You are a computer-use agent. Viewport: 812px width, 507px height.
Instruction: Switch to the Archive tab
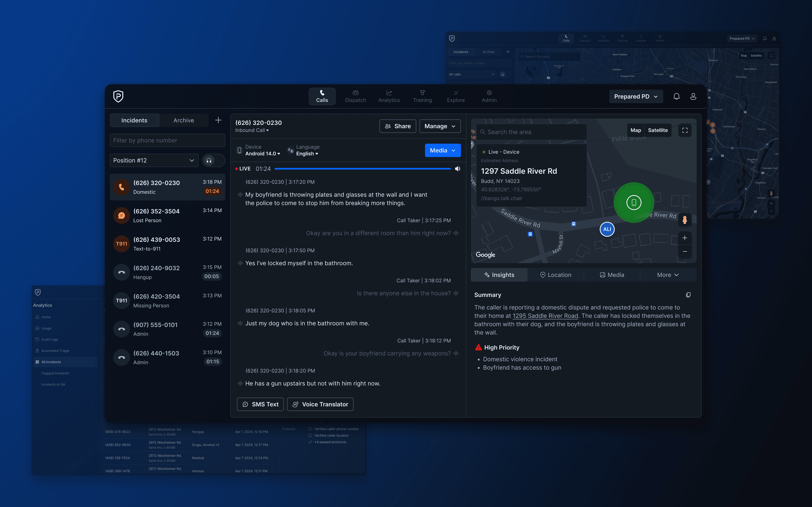click(x=183, y=120)
